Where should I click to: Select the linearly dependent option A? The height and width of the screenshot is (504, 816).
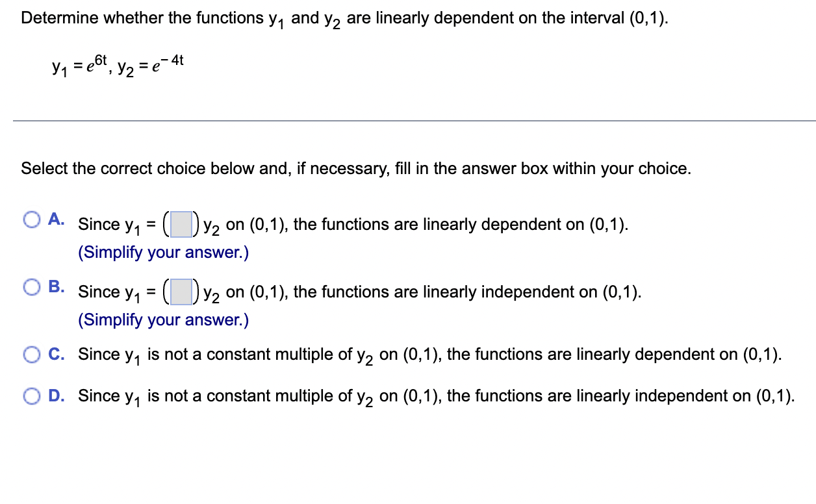click(31, 220)
